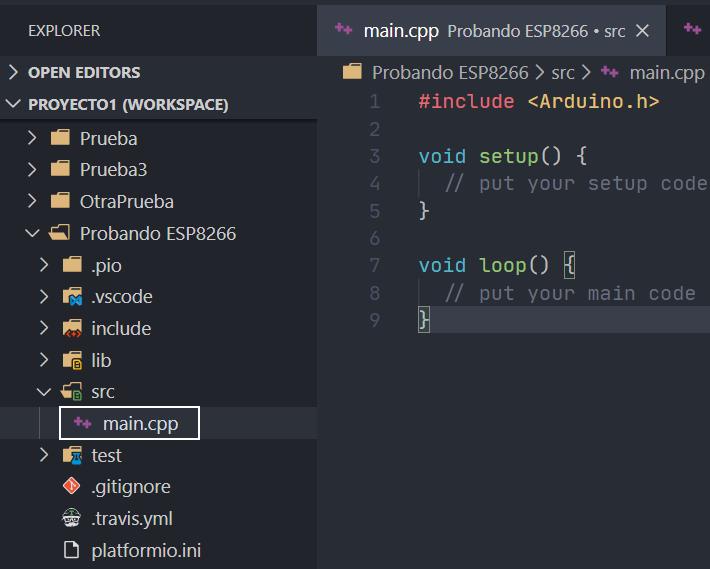The height and width of the screenshot is (569, 710).
Task: Close the main.cpp editor tab
Action: [x=643, y=31]
